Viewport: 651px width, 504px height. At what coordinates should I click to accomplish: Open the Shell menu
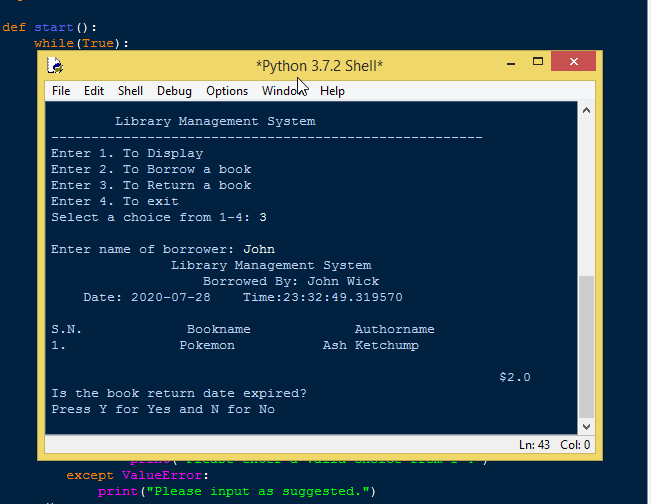[130, 91]
